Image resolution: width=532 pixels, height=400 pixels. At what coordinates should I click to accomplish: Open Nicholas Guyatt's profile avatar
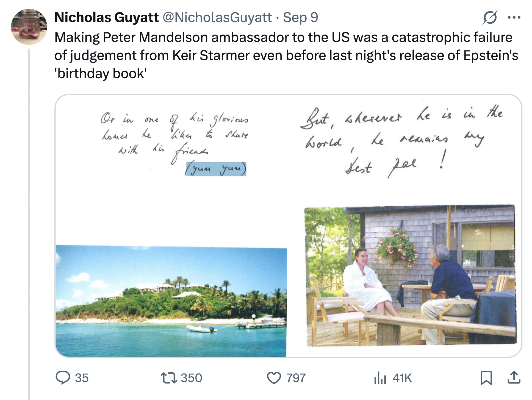pos(29,27)
